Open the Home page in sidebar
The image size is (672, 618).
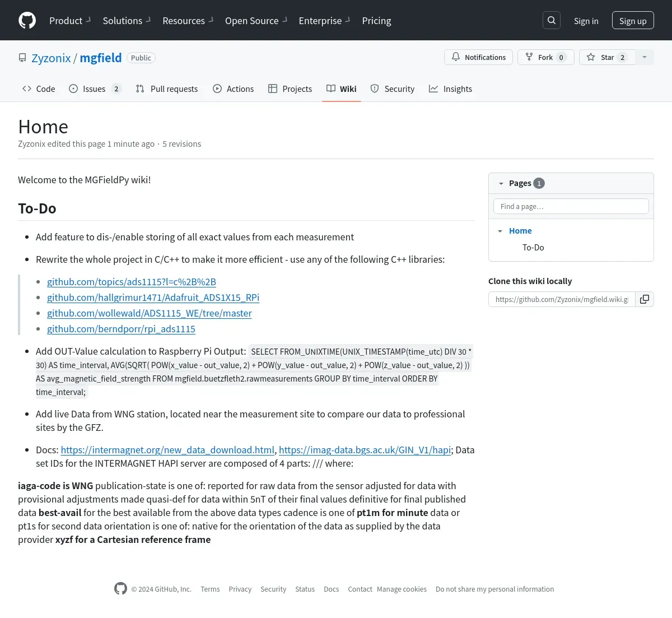click(x=520, y=231)
